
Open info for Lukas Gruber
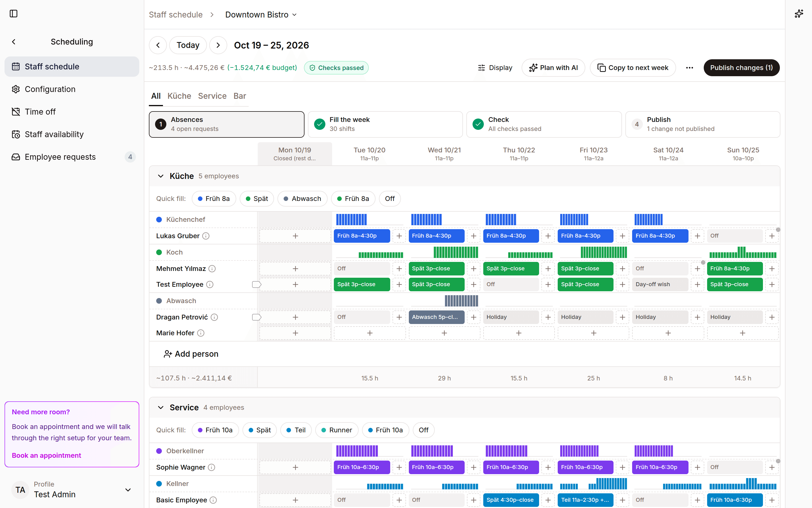(x=206, y=236)
